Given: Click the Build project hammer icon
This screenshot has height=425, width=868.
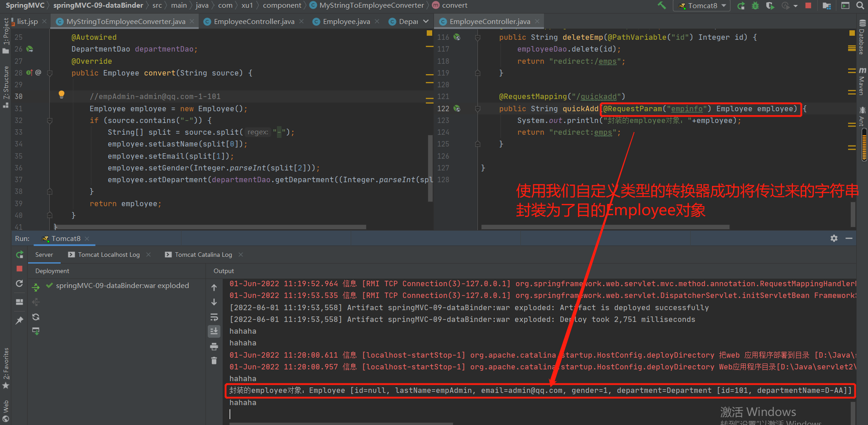Looking at the screenshot, I should pos(662,5).
